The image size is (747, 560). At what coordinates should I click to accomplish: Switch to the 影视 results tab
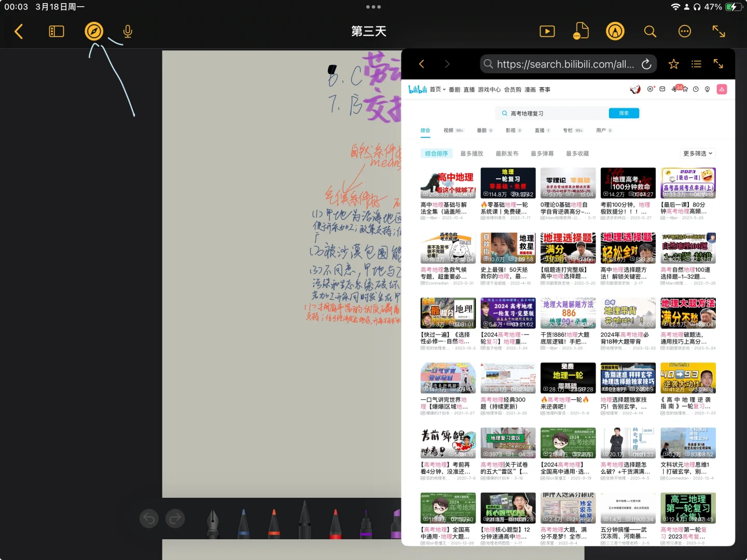(514, 130)
